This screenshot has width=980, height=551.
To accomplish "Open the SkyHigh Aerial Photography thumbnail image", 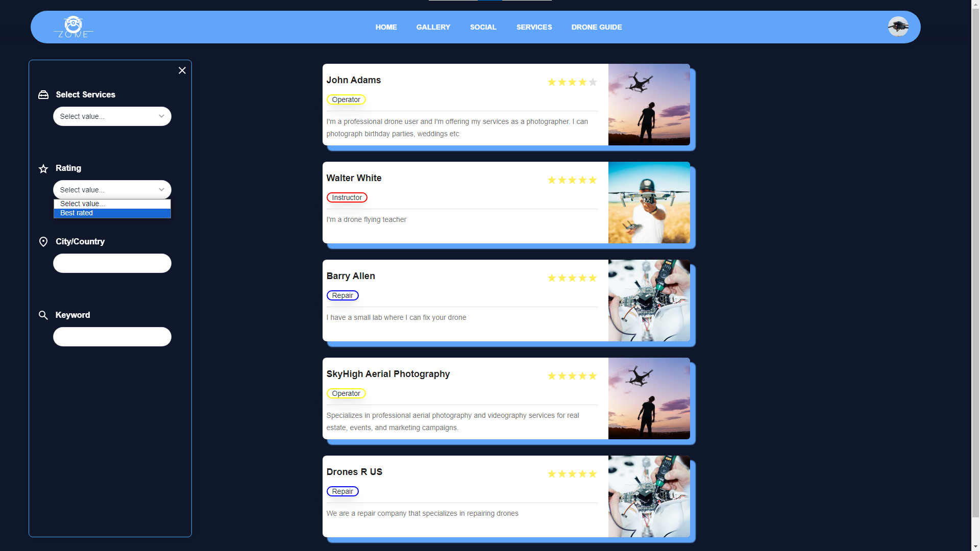I will click(649, 398).
